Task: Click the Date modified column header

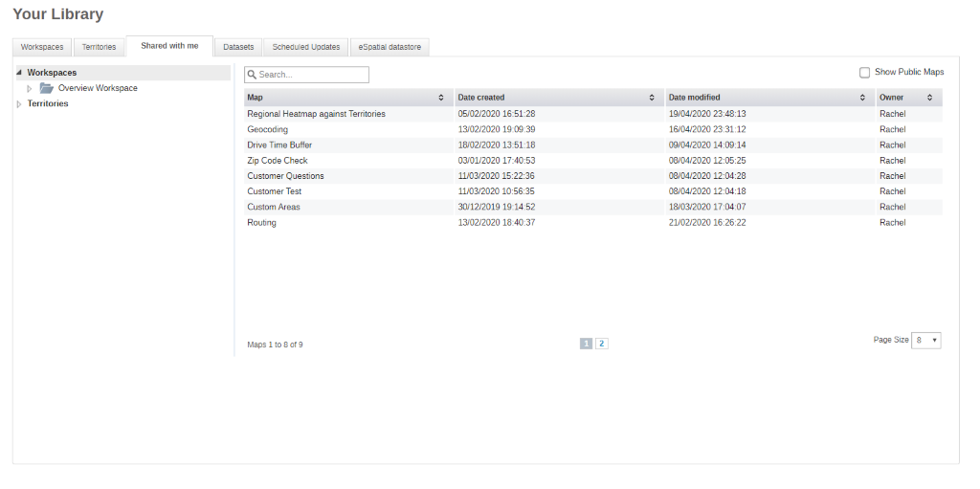Action: click(x=770, y=98)
